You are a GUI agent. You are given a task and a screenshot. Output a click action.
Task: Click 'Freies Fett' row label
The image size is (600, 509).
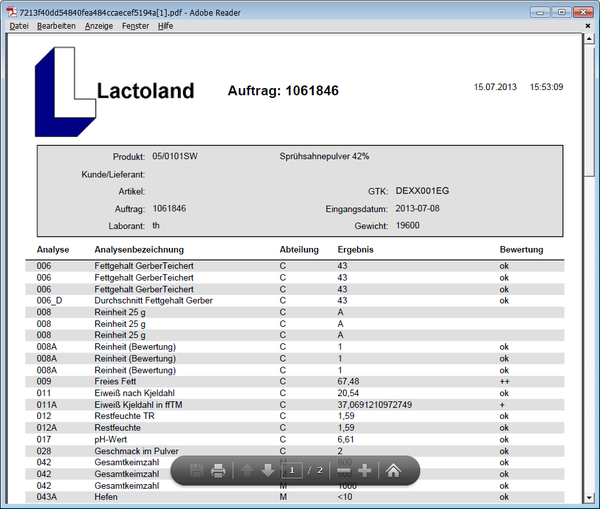click(115, 382)
